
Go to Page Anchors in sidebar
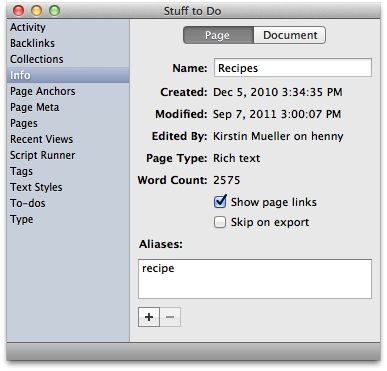click(68, 91)
